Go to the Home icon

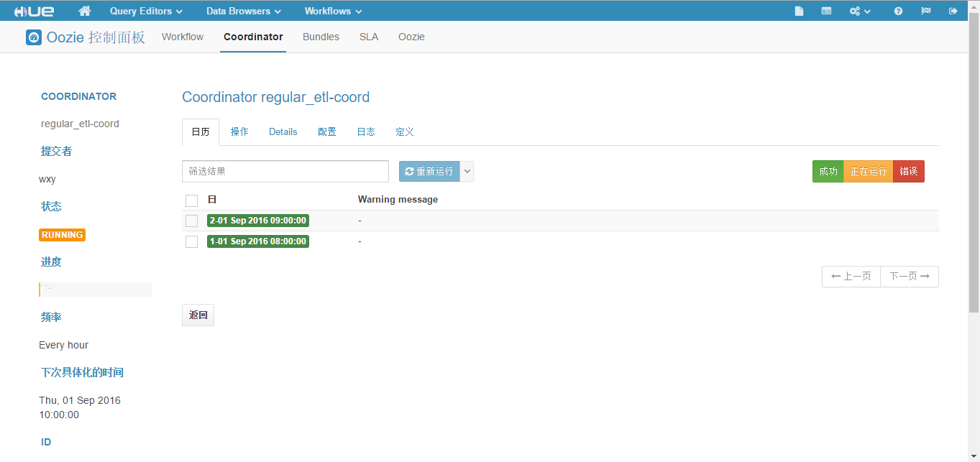85,11
